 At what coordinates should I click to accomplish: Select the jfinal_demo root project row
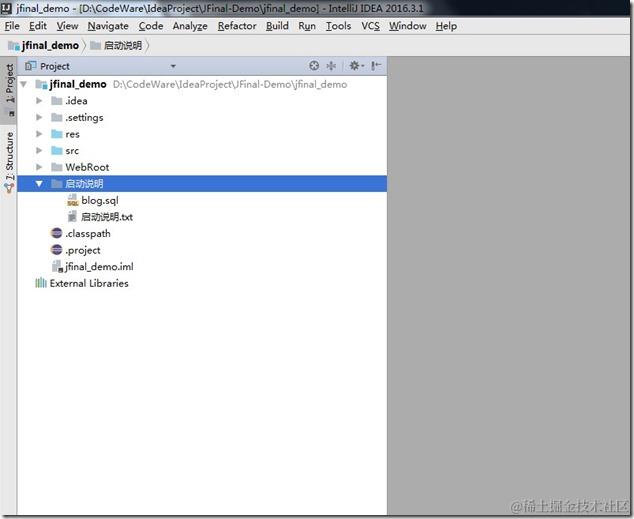pos(202,84)
